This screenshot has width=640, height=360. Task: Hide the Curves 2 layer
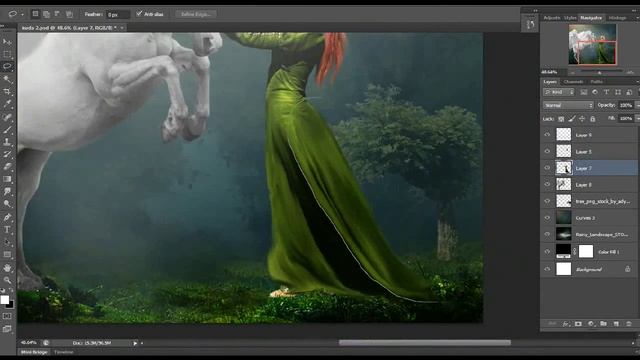[547, 218]
